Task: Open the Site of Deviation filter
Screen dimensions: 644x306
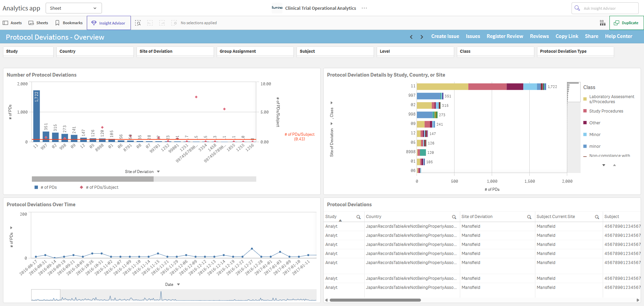Action: click(x=175, y=51)
